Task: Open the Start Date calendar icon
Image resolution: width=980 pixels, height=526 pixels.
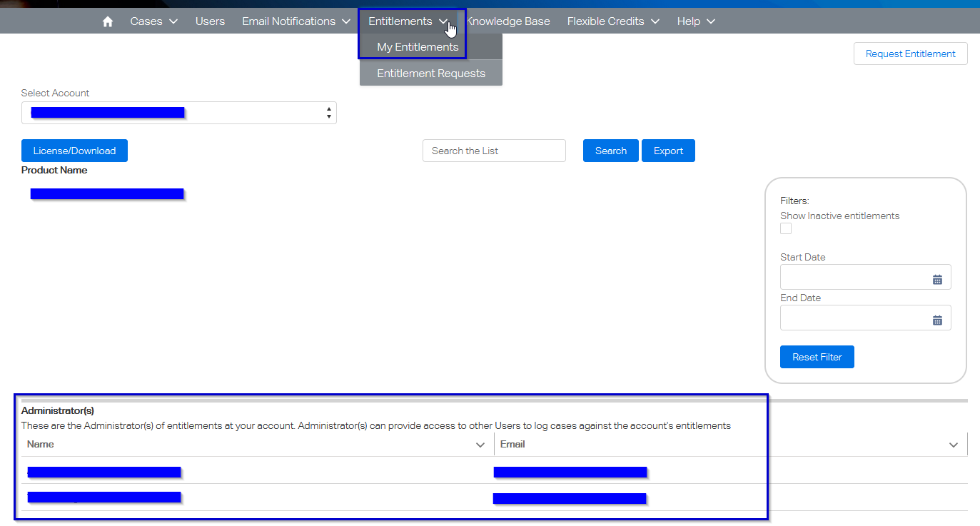Action: [937, 279]
